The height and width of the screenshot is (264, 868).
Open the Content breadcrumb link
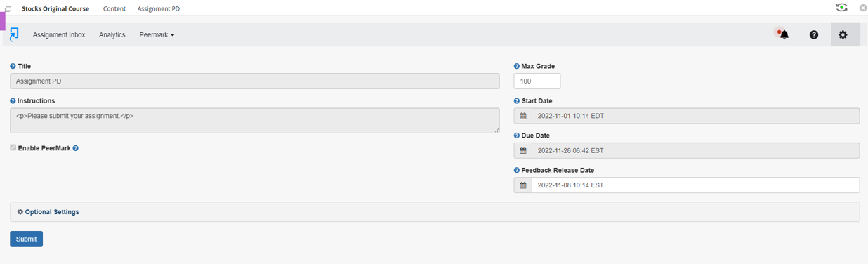tap(114, 8)
